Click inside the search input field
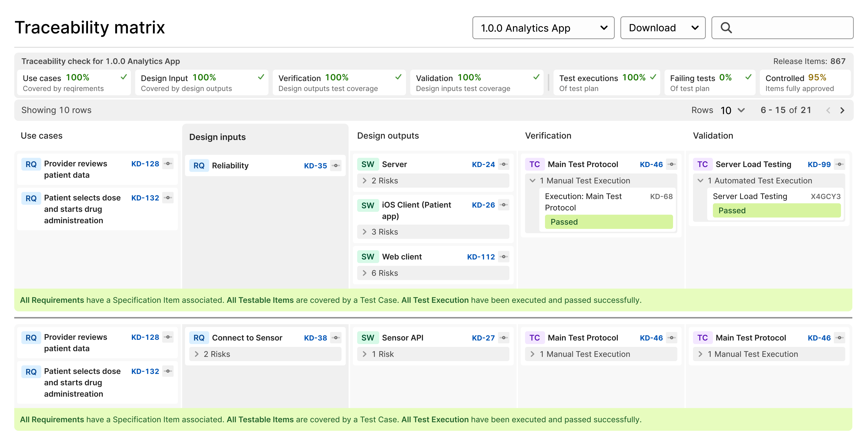868x445 pixels. click(x=785, y=27)
